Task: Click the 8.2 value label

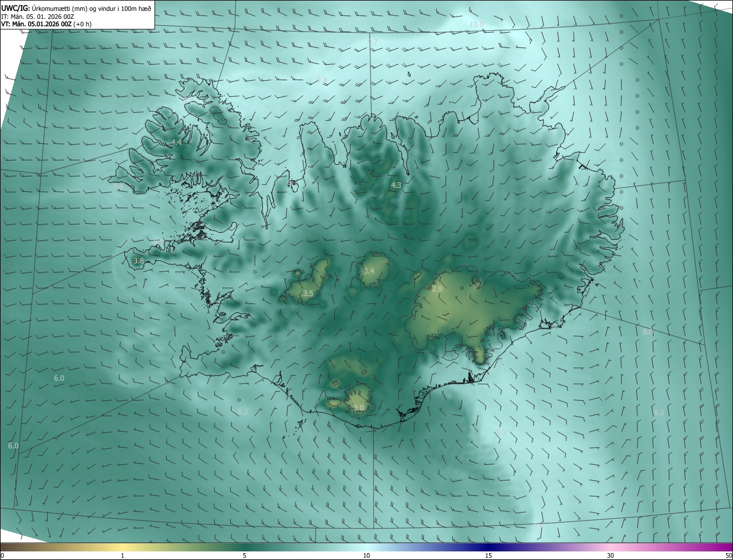Action: click(243, 412)
